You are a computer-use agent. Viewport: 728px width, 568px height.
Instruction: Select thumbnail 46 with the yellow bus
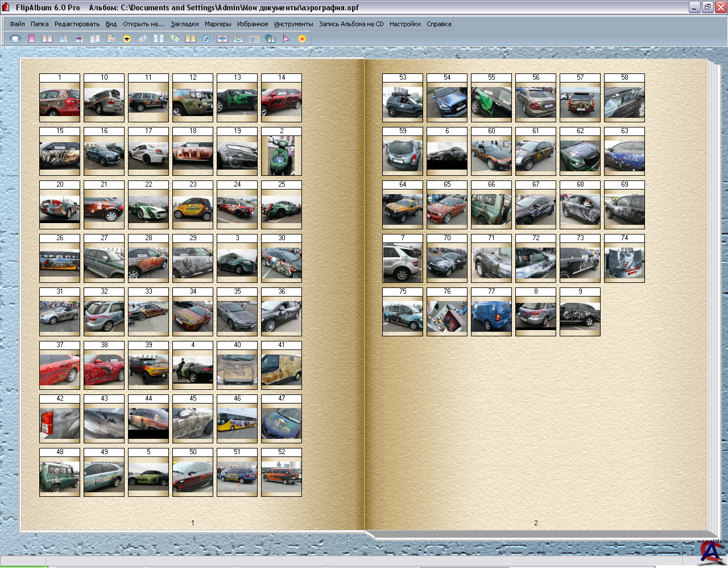point(237,423)
